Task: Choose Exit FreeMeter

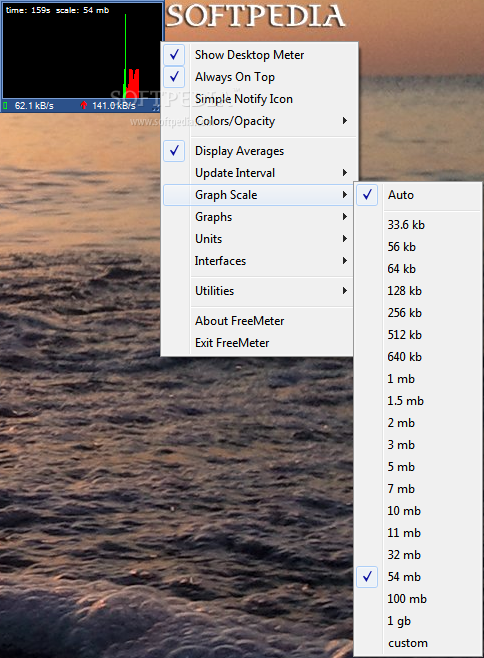Action: [258, 343]
